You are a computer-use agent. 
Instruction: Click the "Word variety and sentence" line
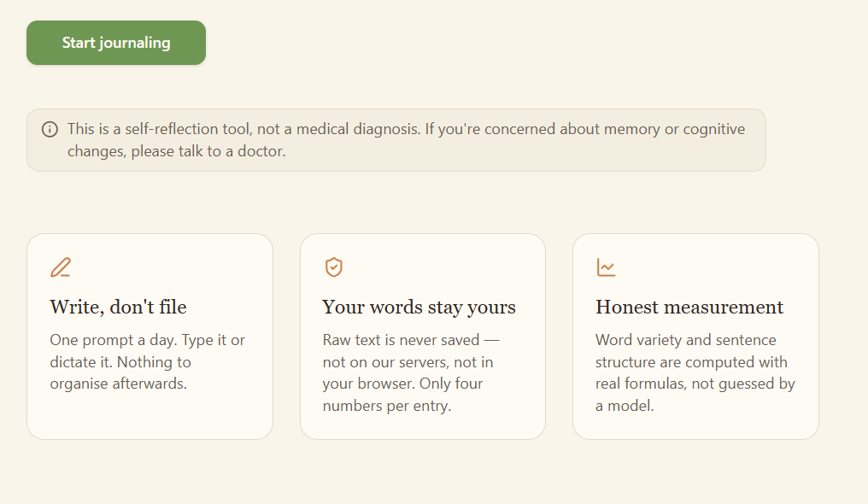tap(686, 340)
